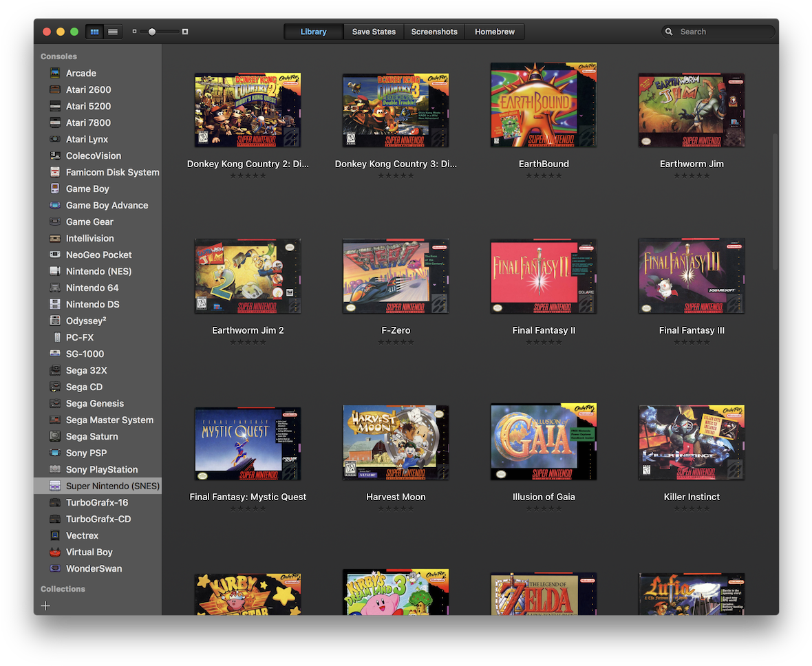Choose the Atari 7800 console icon
Screen dimensions: 812x666
pyautogui.click(x=55, y=122)
